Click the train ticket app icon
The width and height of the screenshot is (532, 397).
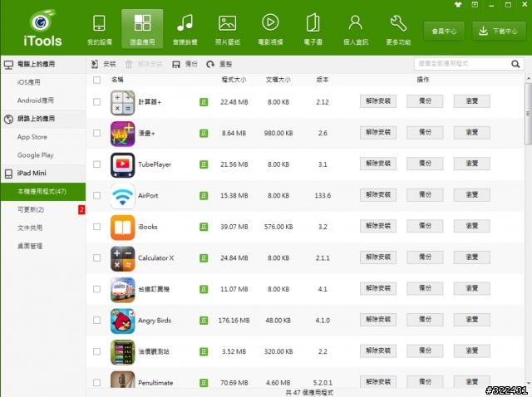pos(122,290)
